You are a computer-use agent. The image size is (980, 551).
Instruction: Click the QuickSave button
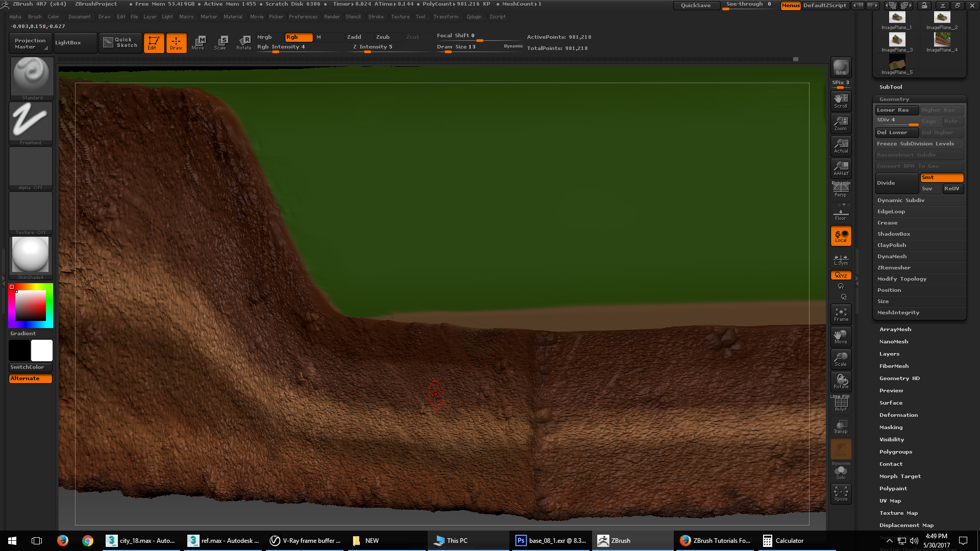(x=696, y=5)
